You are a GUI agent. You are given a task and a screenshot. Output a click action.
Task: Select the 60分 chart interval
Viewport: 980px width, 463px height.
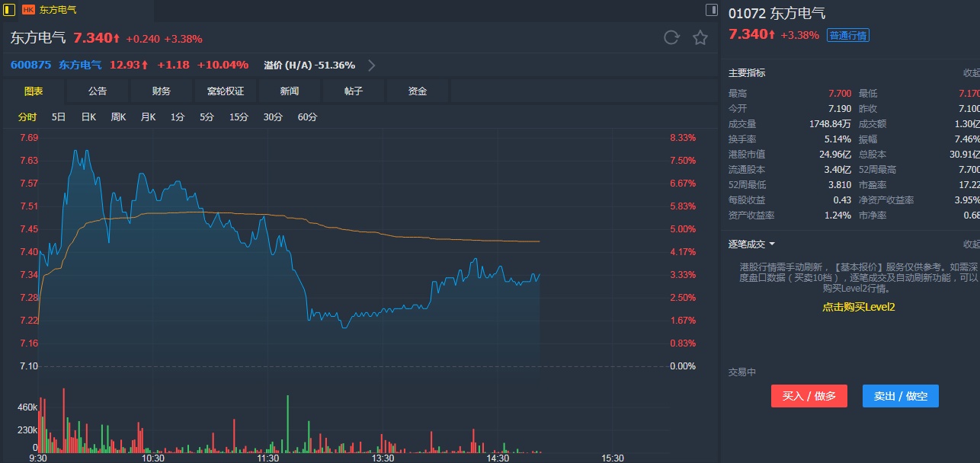click(x=307, y=117)
